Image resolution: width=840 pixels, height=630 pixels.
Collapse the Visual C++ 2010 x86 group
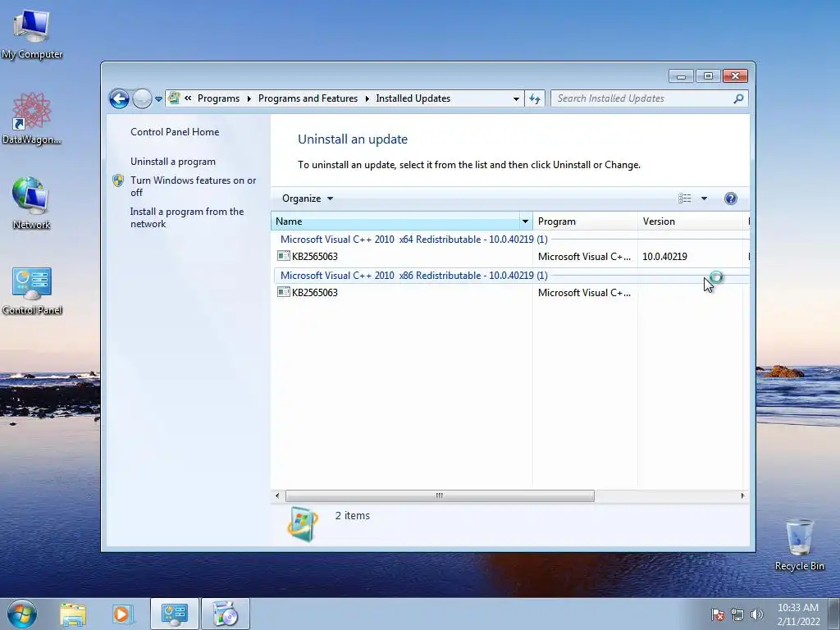(413, 276)
